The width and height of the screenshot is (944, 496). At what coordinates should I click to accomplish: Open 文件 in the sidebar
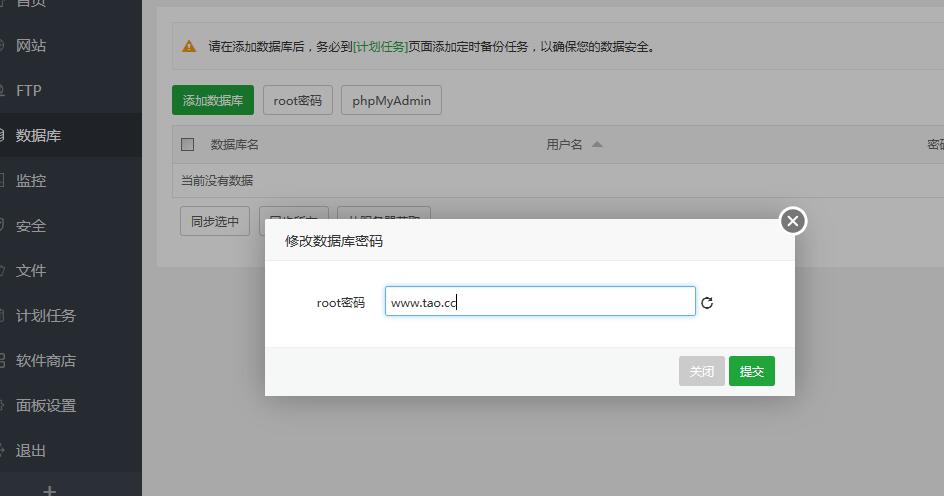tap(31, 271)
